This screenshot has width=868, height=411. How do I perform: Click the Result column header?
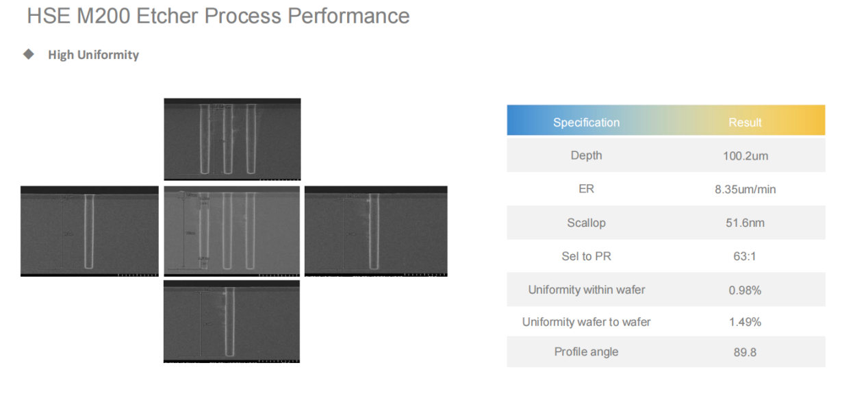pos(745,123)
